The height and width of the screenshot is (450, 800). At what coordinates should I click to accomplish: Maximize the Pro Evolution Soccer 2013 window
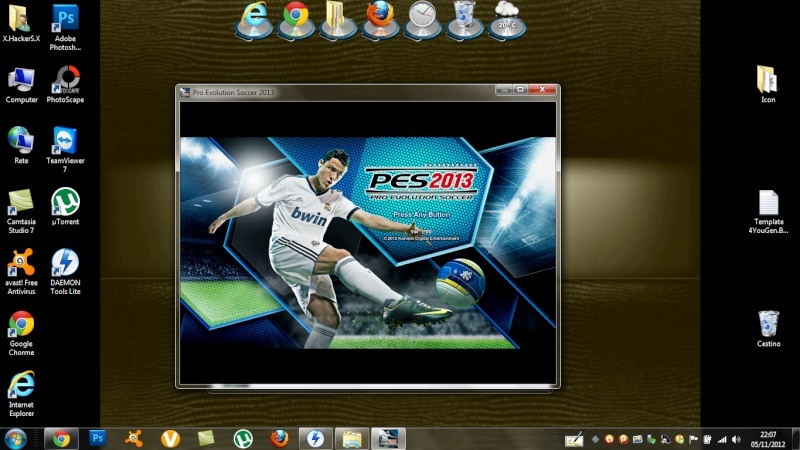click(x=520, y=90)
